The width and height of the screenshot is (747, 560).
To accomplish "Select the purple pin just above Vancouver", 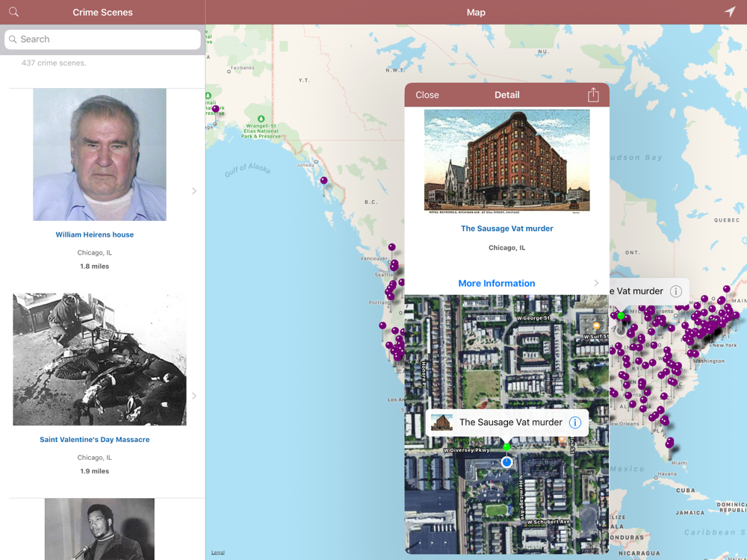I will 391,247.
